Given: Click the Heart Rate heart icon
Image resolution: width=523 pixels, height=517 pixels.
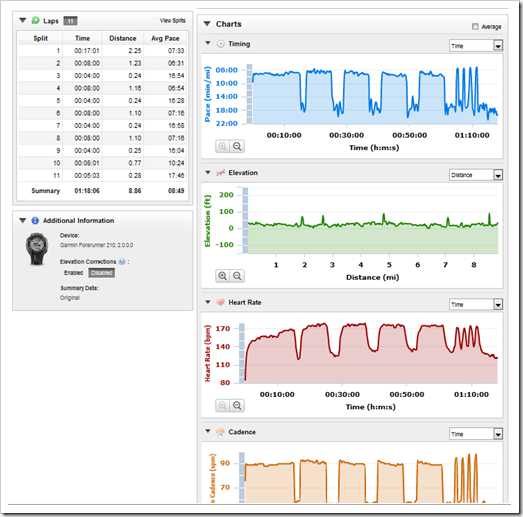Looking at the screenshot, I should point(220,302).
